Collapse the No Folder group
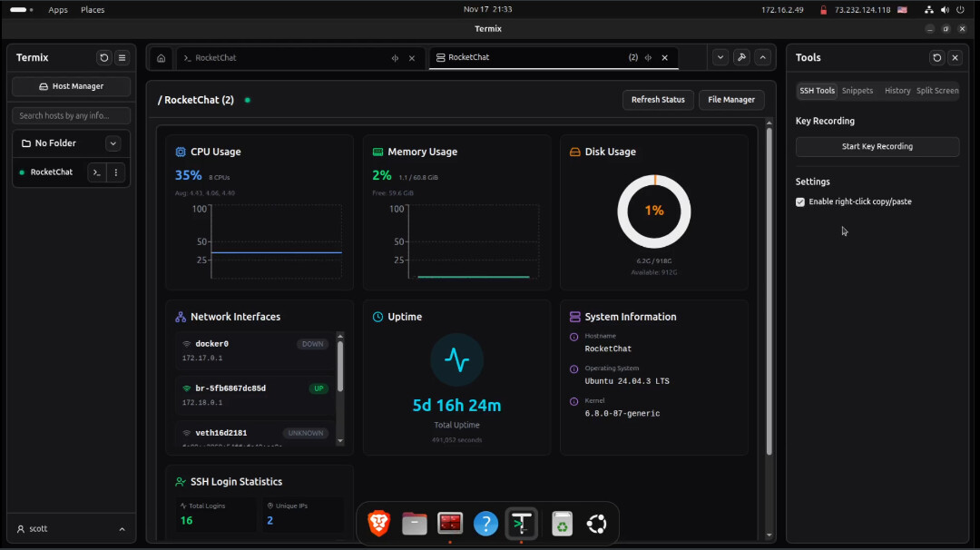980x550 pixels. pyautogui.click(x=113, y=143)
